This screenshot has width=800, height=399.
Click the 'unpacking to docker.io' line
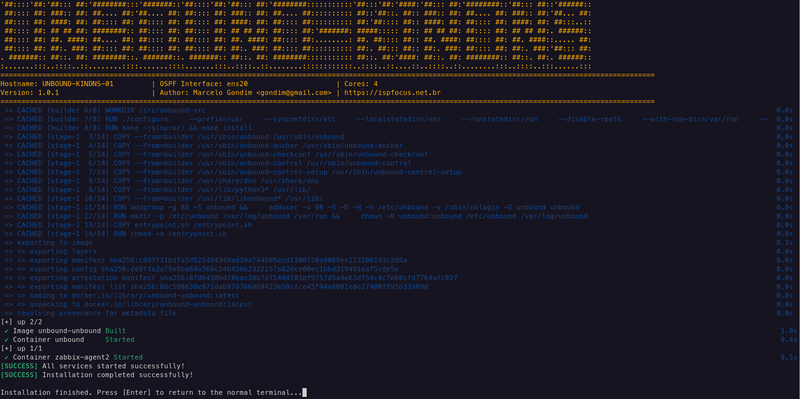click(128, 305)
